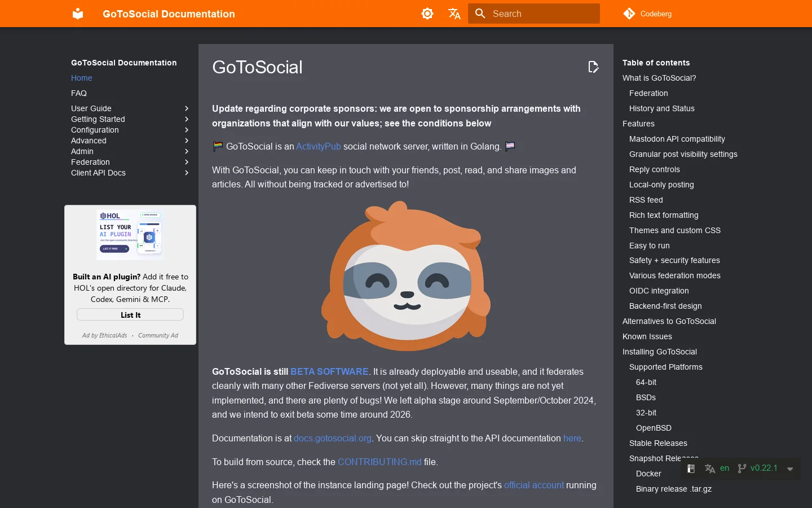Open the ActivityPub link
Screen dimensions: 812x508
[x=319, y=146]
